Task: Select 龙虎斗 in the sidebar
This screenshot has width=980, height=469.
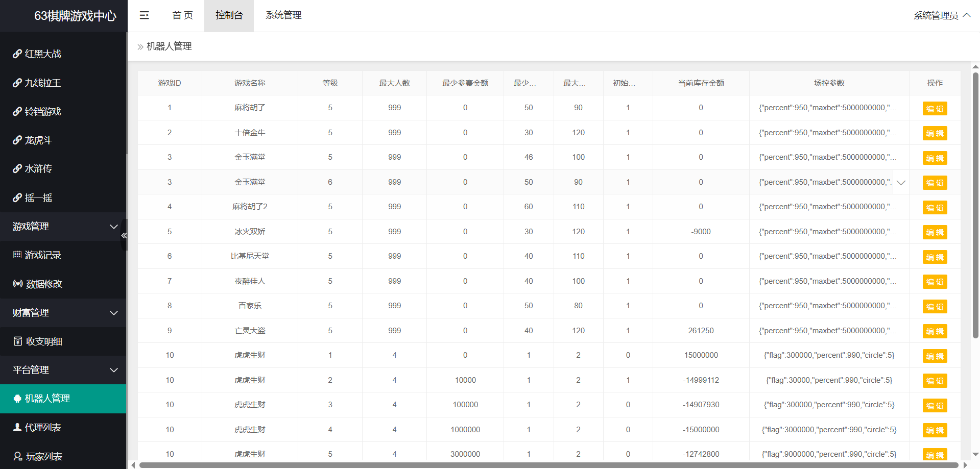Action: [38, 140]
